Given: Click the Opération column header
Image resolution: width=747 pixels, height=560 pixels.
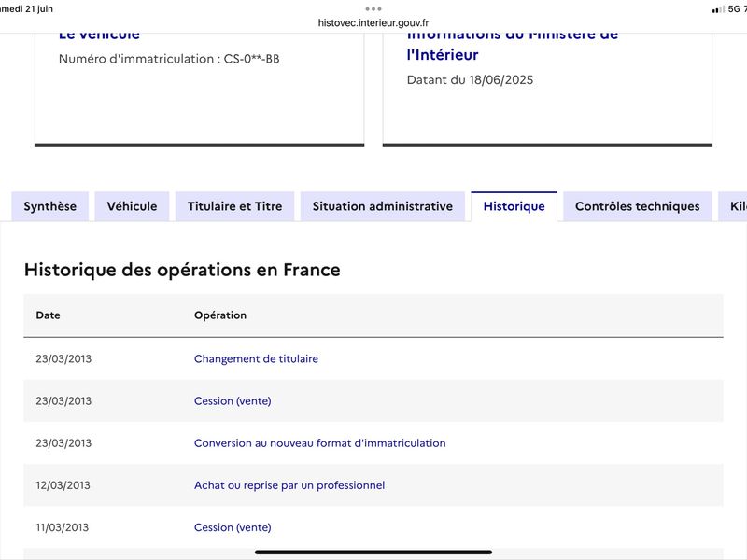Looking at the screenshot, I should pyautogui.click(x=220, y=315).
